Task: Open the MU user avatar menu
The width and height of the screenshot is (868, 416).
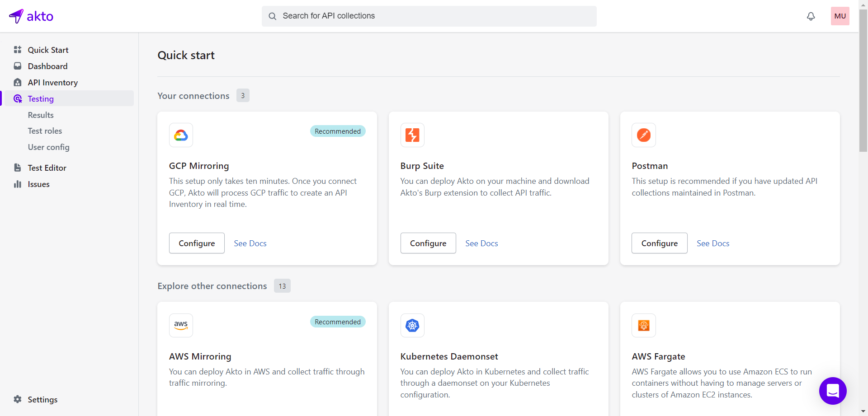Action: point(840,16)
